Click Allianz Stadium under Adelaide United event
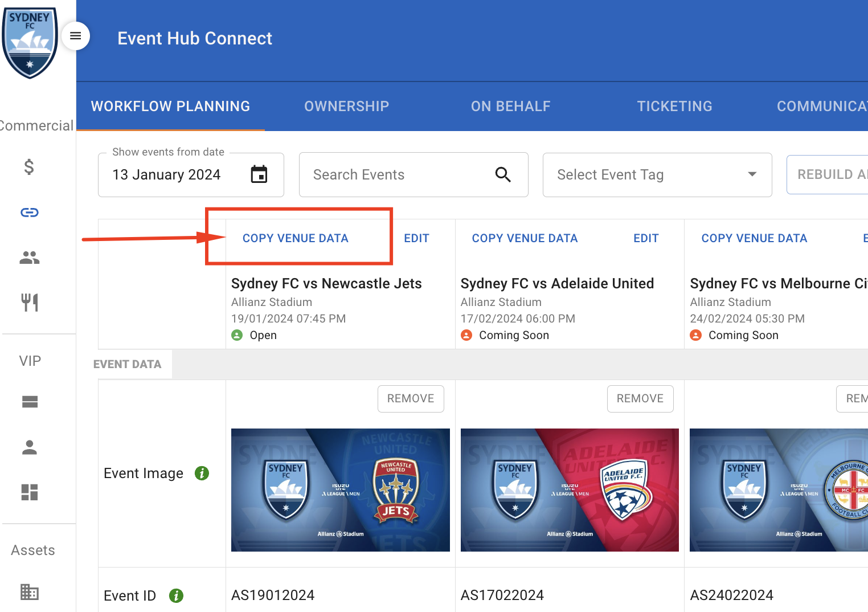The image size is (868, 612). (501, 302)
